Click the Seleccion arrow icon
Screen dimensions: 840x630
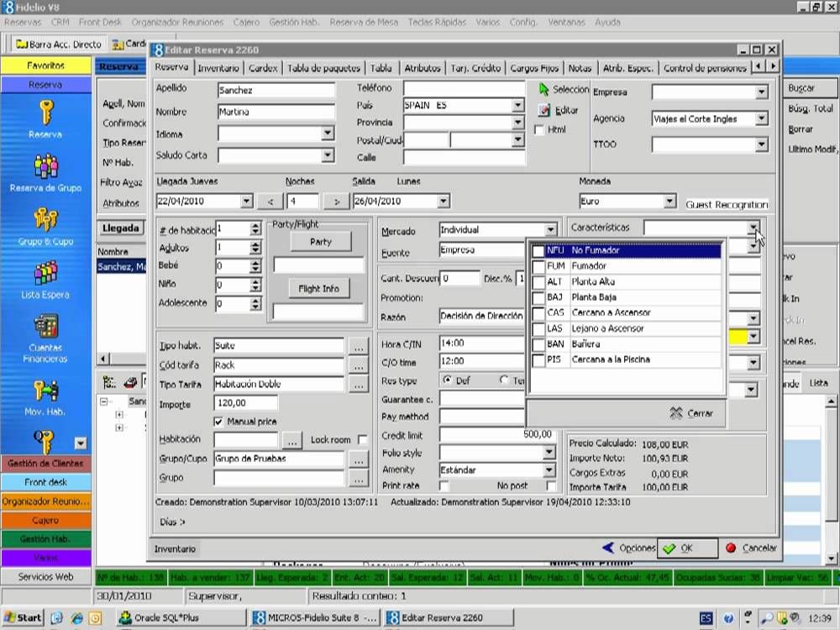544,89
